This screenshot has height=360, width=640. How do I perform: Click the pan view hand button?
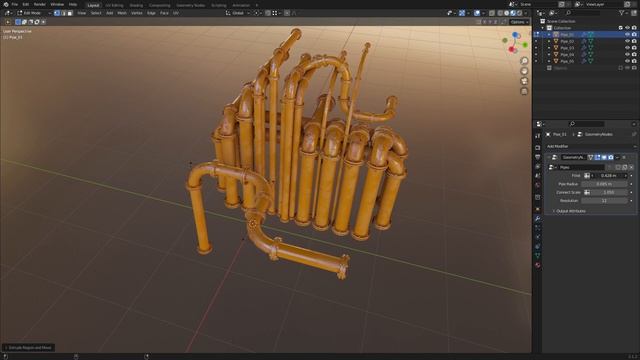(x=524, y=71)
